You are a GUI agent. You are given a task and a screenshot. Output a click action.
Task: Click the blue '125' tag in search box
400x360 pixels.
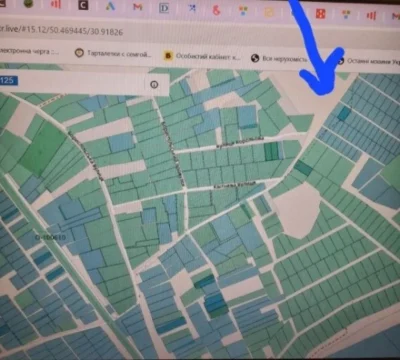(x=8, y=80)
